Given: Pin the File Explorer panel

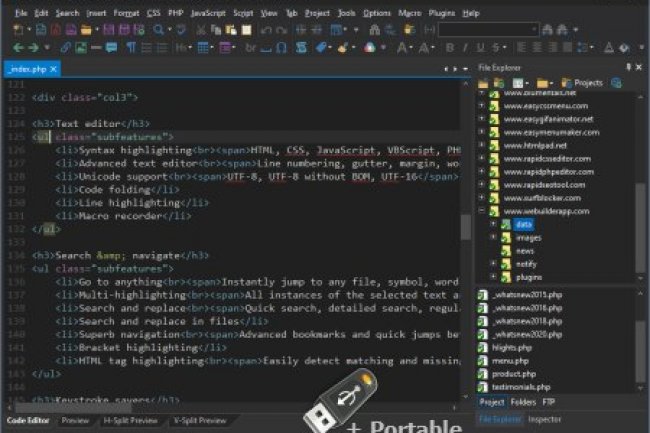Looking at the screenshot, I should point(626,67).
